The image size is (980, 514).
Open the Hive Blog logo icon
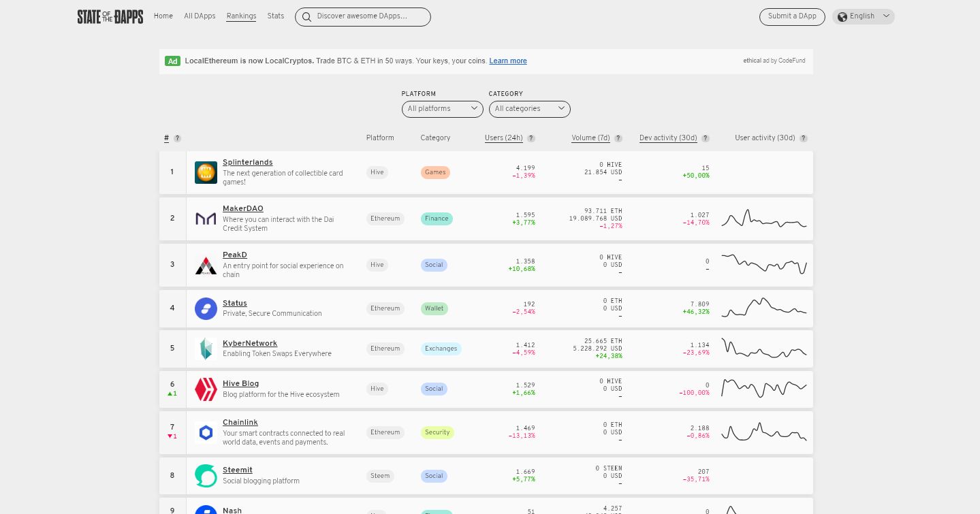(x=206, y=389)
